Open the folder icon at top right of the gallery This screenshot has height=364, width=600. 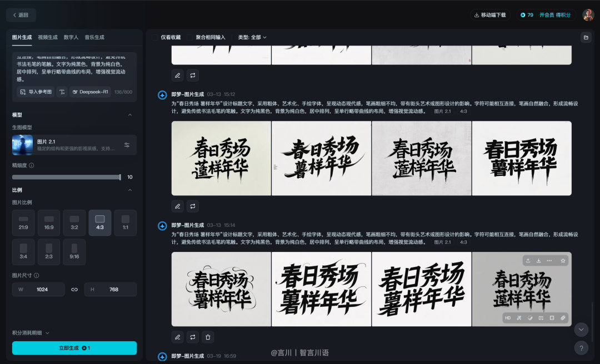[x=586, y=37]
